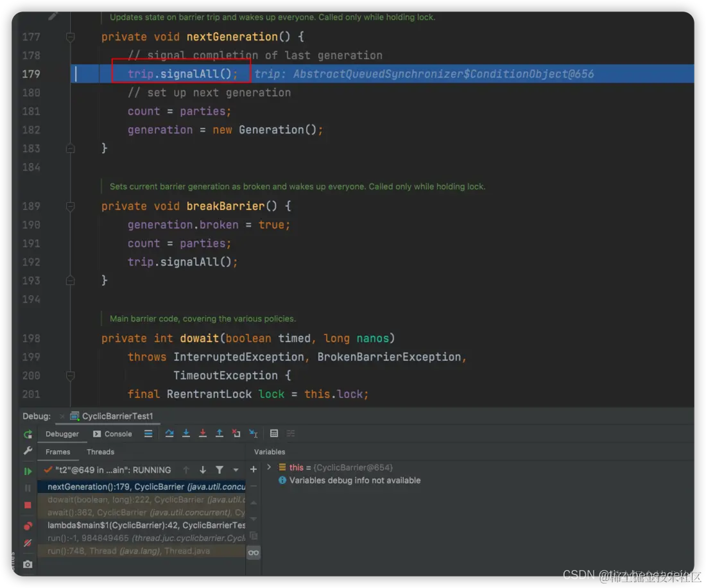Screen dimensions: 706x588
Task: Open the Evaluate Expression calculator icon
Action: pos(274,433)
